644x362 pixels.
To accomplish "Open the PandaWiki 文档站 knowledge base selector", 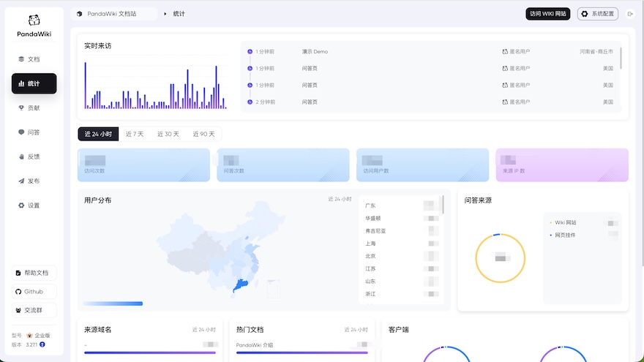I will [114, 14].
